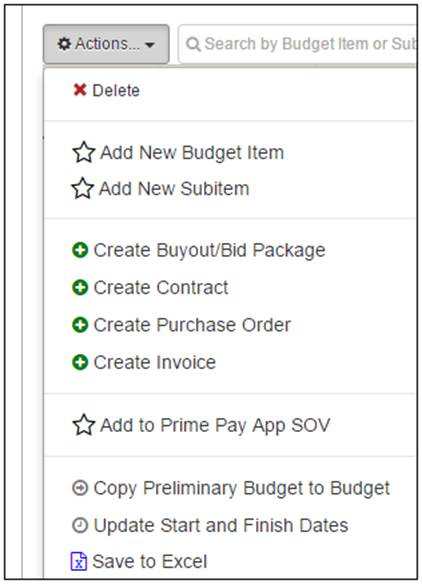The height and width of the screenshot is (584, 422).
Task: Click the star icon beside Add to Prime Pay App SOV
Action: pyautogui.click(x=83, y=425)
